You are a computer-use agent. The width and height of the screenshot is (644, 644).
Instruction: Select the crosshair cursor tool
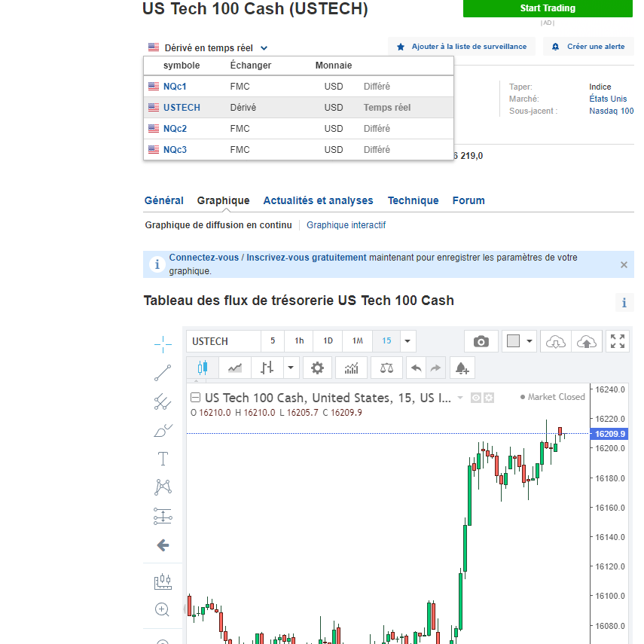pyautogui.click(x=163, y=344)
